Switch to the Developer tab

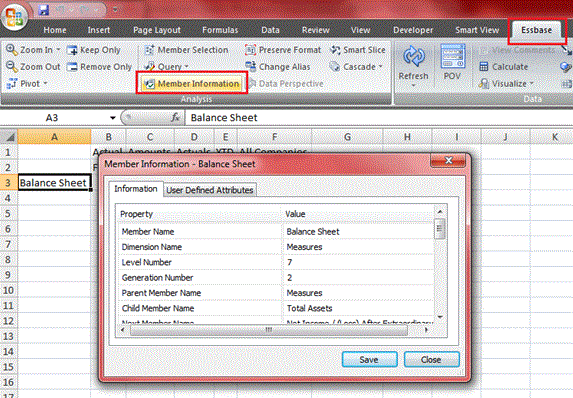tap(413, 30)
